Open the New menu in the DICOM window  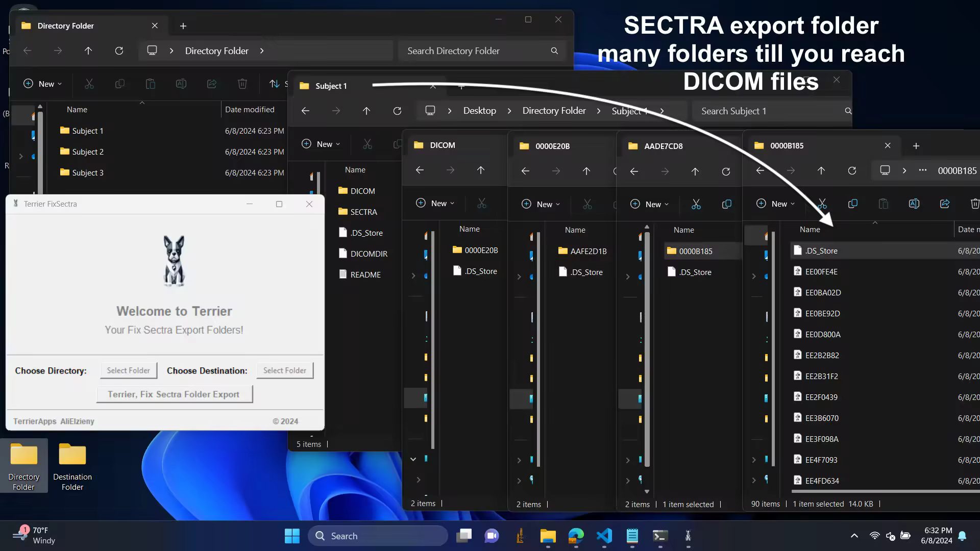click(435, 203)
